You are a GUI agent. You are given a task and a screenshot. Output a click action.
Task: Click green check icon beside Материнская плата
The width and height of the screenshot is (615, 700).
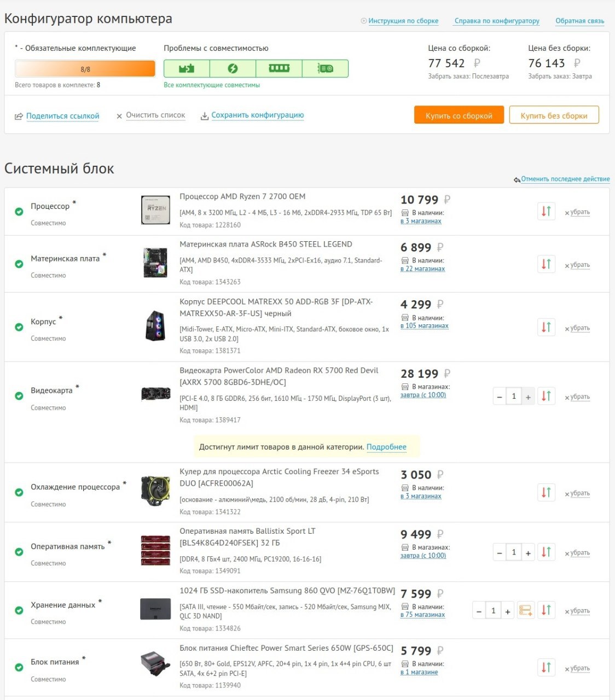pyautogui.click(x=19, y=264)
